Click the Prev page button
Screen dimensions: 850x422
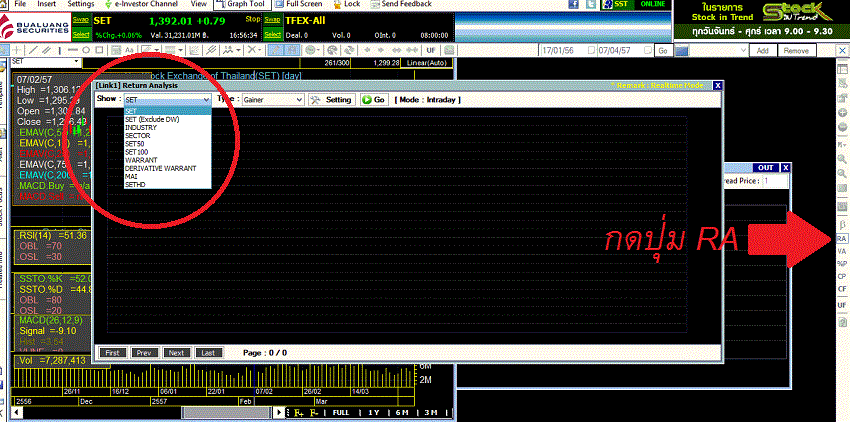(144, 353)
